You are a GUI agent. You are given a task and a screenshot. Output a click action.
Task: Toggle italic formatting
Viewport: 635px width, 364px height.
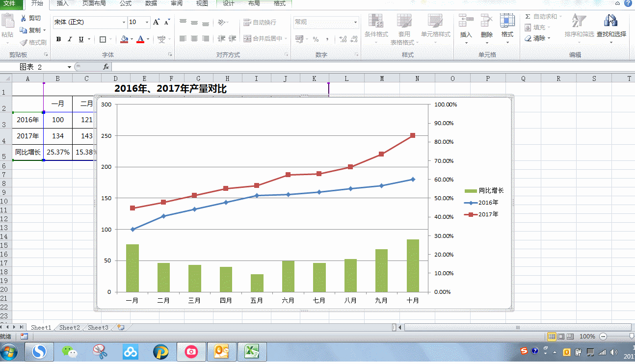tap(70, 39)
